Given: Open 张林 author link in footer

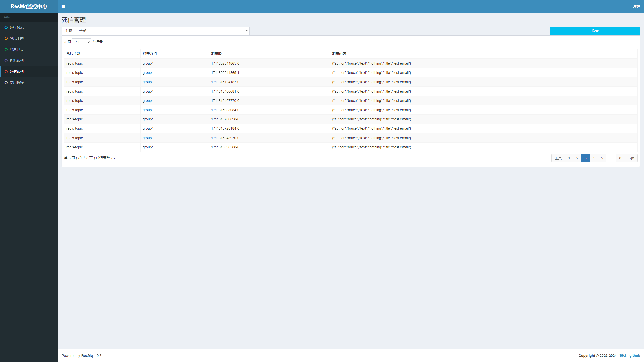Looking at the screenshot, I should pyautogui.click(x=623, y=356).
